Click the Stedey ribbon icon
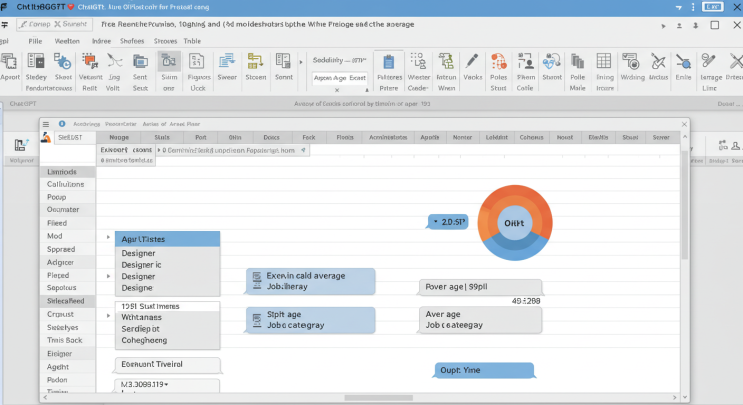Viewport: 743px width, 405px height. [x=36, y=62]
